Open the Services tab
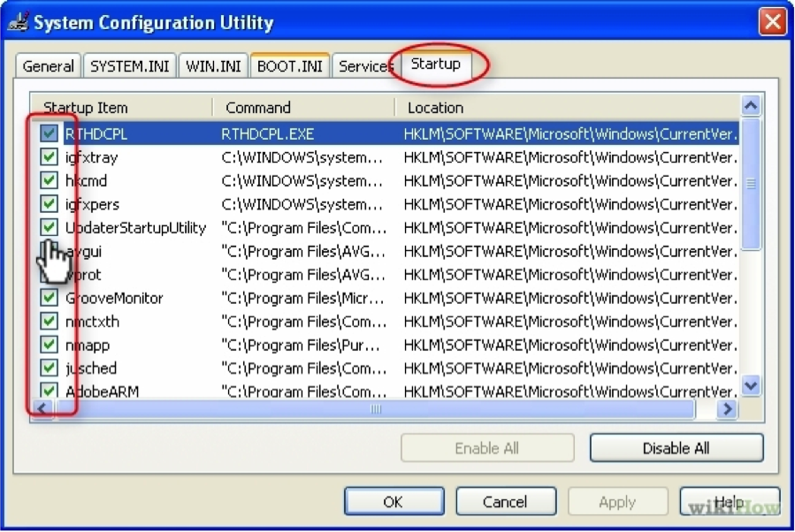795x532 pixels. [x=365, y=66]
